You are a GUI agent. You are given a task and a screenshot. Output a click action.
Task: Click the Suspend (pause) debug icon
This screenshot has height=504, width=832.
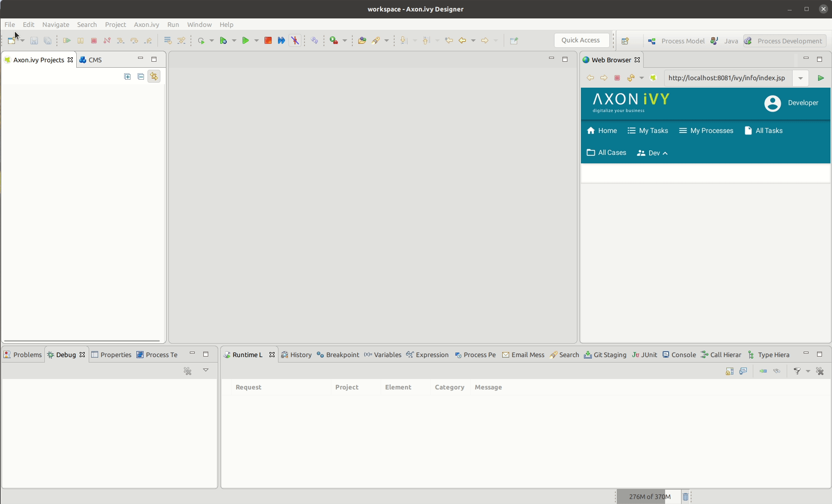(80, 41)
